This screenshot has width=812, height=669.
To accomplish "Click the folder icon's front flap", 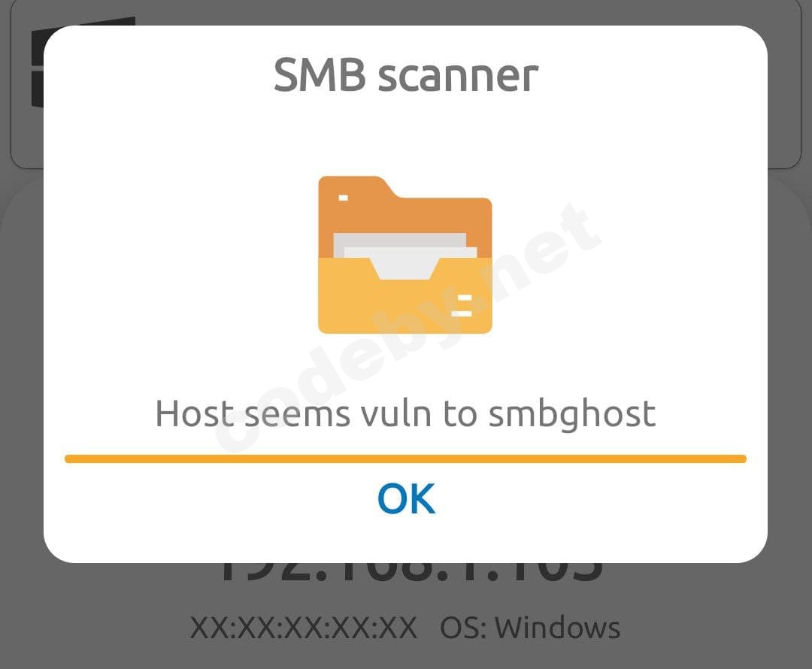I will point(405,295).
